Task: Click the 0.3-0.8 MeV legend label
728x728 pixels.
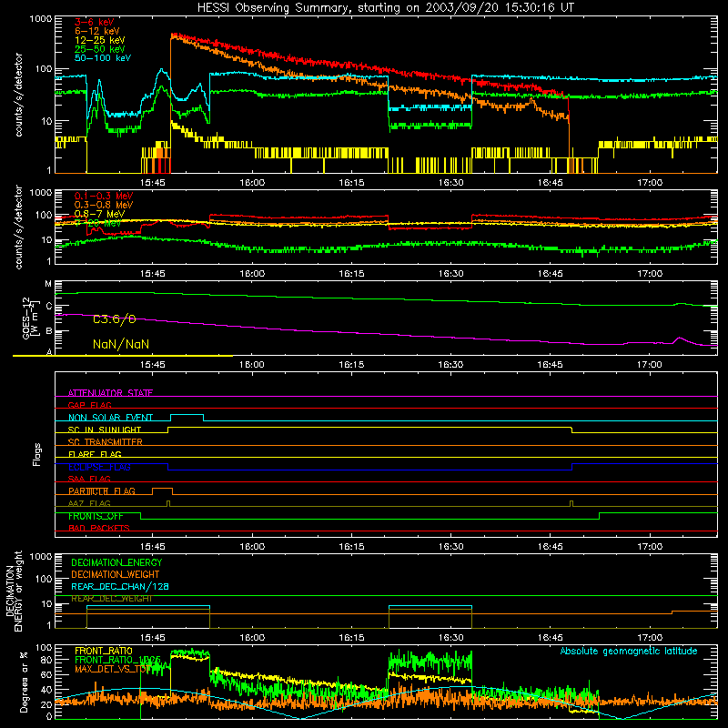Action: (x=104, y=205)
